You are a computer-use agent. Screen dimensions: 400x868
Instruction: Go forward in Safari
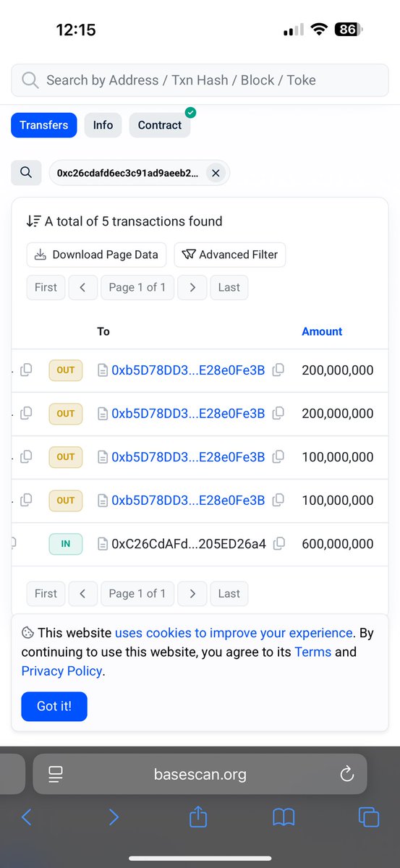click(113, 817)
